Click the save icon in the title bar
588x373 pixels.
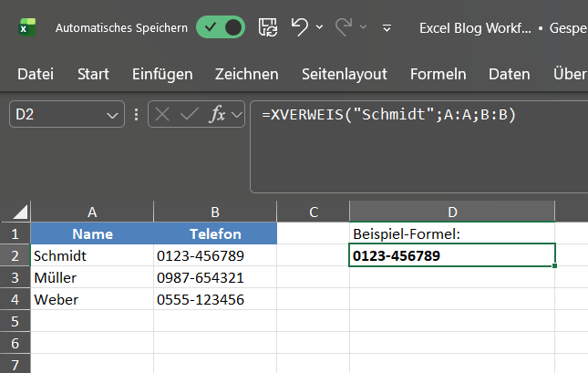coord(268,27)
